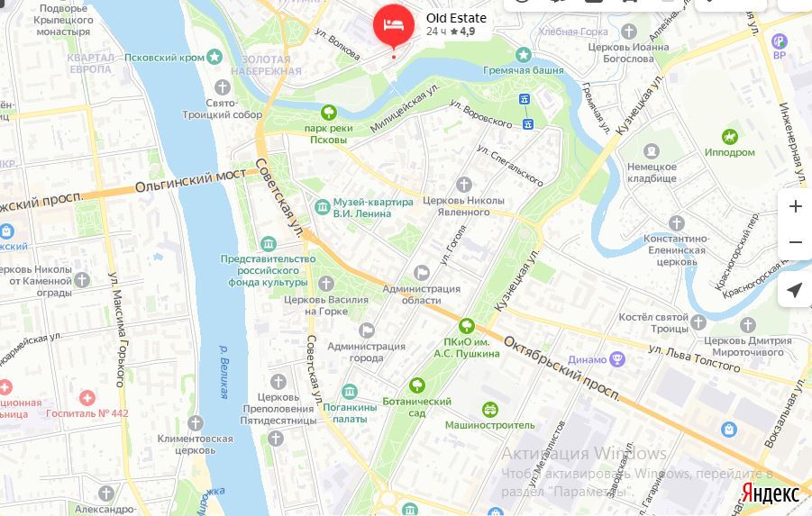812x516 pixels.
Task: Click the парк реки Псковы tree icon
Action: pos(328,112)
